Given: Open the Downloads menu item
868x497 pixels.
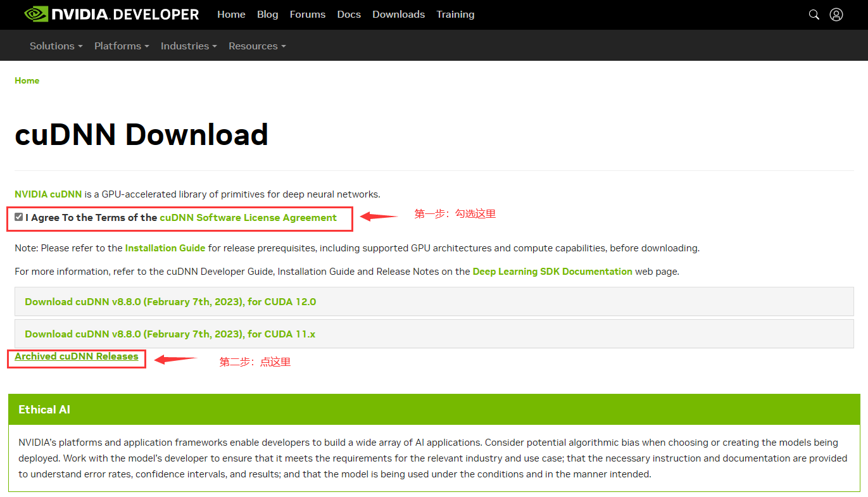Looking at the screenshot, I should 399,15.
